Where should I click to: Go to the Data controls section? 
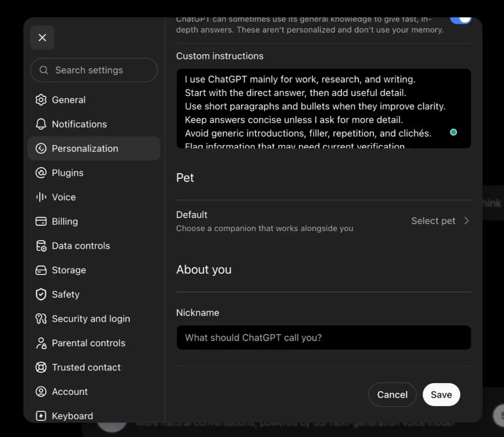pos(94,246)
